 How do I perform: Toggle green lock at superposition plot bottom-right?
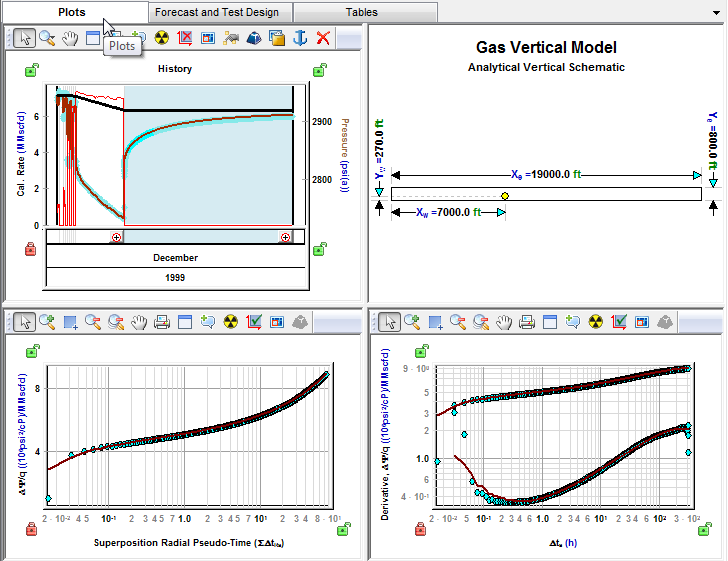pos(344,529)
